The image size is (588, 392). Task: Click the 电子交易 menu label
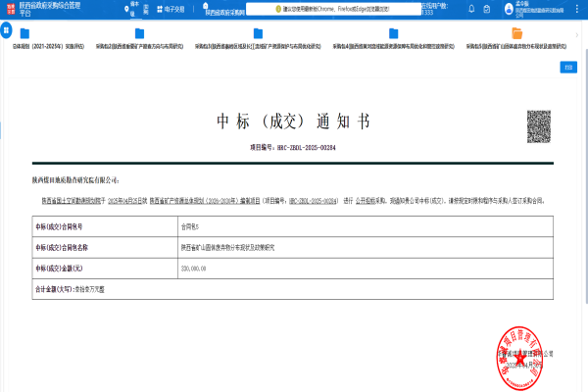[x=174, y=9]
